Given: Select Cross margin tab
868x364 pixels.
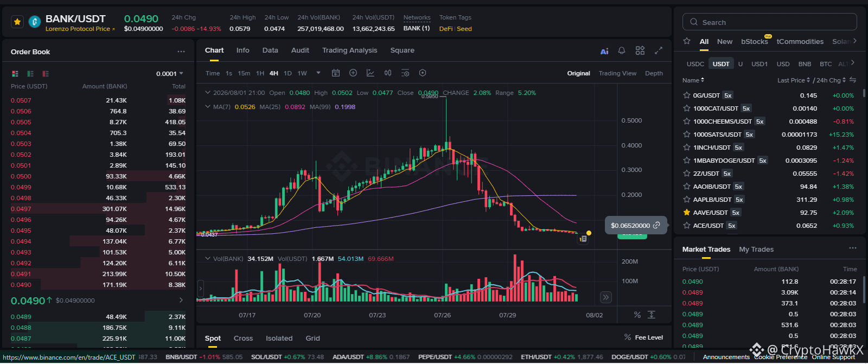Looking at the screenshot, I should pos(243,339).
